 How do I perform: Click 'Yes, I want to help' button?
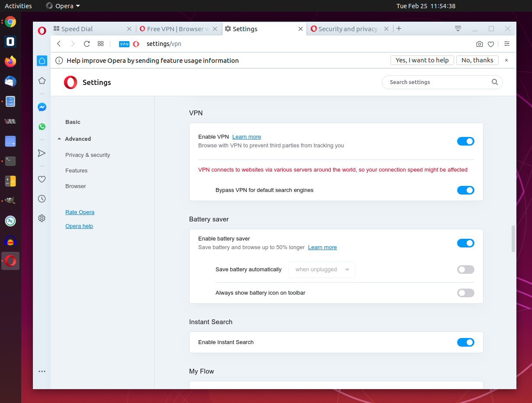422,60
